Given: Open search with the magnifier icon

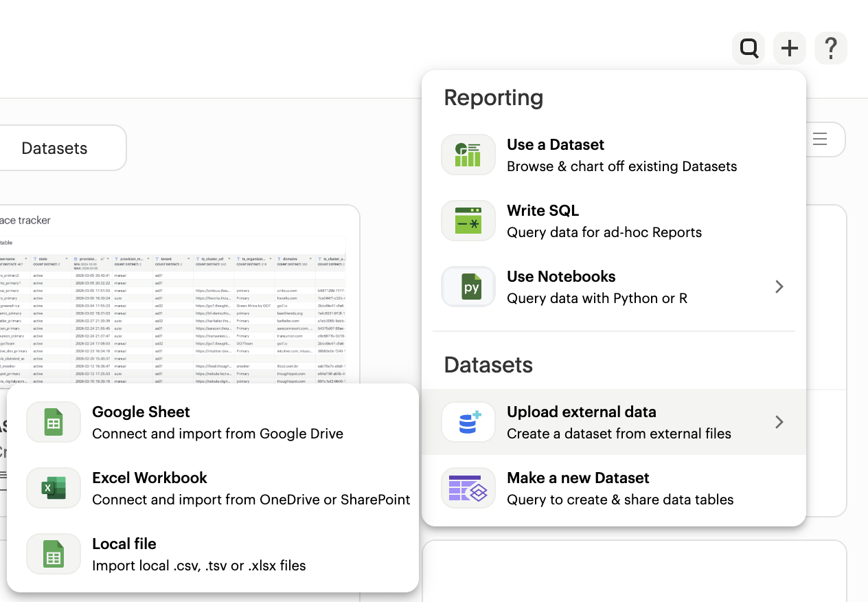Looking at the screenshot, I should tap(749, 48).
